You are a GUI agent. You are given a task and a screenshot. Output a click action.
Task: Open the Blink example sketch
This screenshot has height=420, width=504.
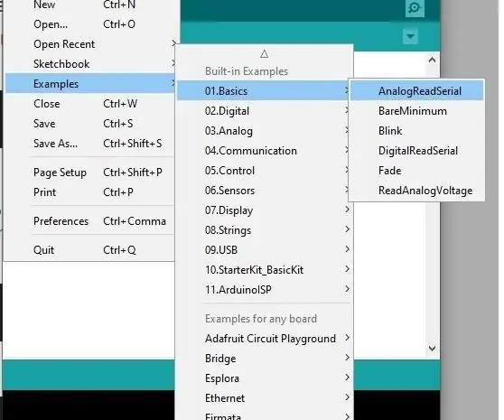click(x=417, y=131)
